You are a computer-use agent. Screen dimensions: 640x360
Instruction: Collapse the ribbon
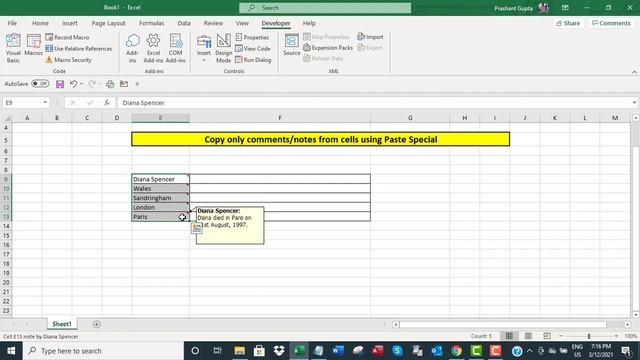634,72
